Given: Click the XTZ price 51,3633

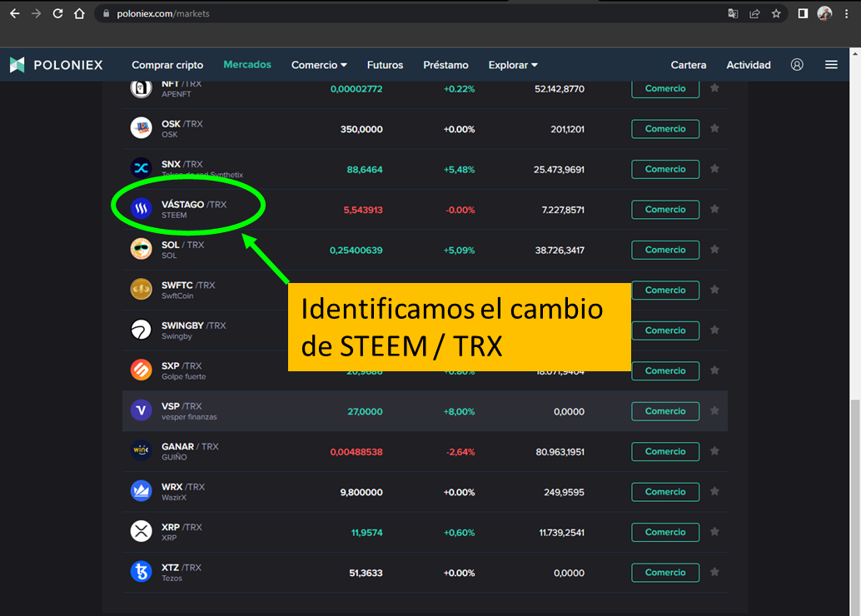Looking at the screenshot, I should coord(366,574).
